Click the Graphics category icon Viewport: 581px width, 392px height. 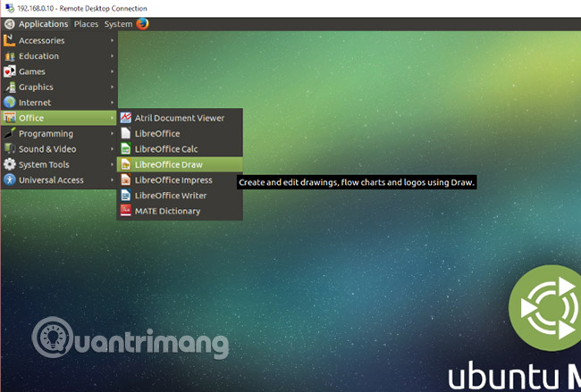[x=9, y=87]
